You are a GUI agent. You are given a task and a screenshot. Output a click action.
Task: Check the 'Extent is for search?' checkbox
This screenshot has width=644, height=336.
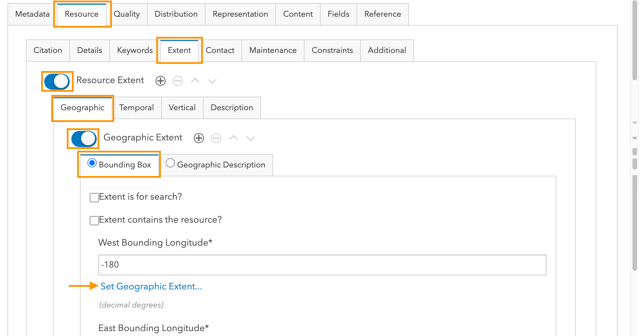(94, 197)
